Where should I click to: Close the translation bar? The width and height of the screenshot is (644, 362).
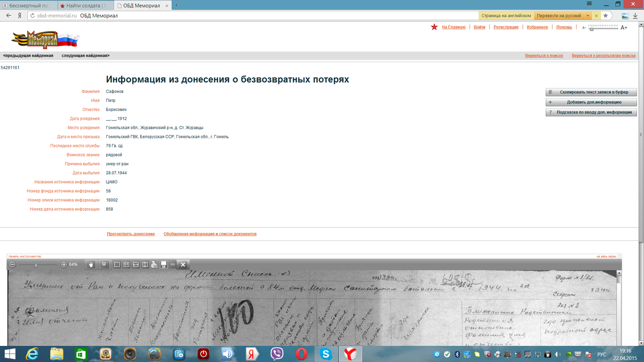(x=596, y=16)
